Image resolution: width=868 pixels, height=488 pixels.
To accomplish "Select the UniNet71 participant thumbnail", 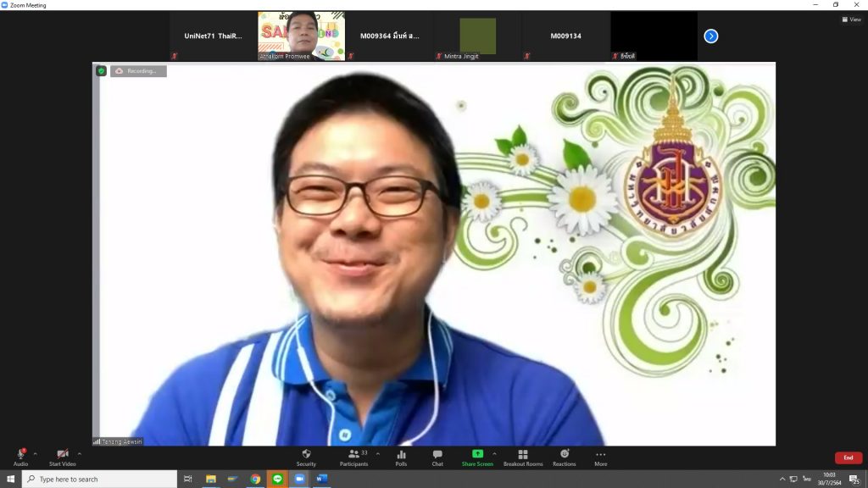I will pyautogui.click(x=213, y=36).
